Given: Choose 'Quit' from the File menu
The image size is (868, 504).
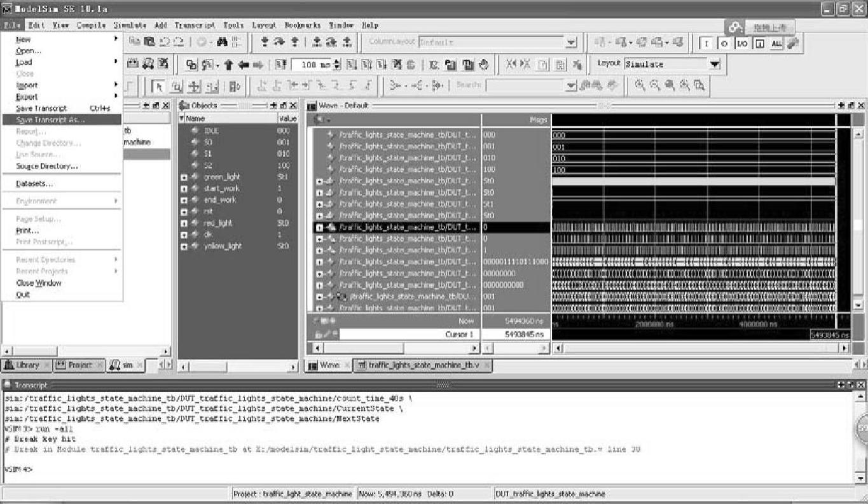Looking at the screenshot, I should tap(23, 295).
